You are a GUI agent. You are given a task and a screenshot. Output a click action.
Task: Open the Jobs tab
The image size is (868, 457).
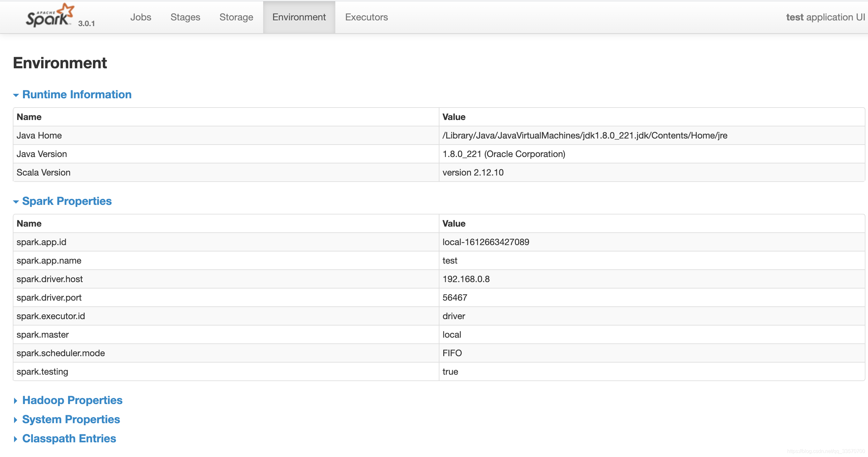[141, 17]
